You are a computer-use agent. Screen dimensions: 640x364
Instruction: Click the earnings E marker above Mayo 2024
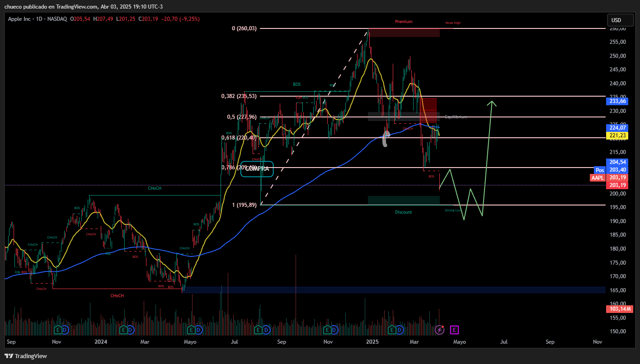[191, 330]
